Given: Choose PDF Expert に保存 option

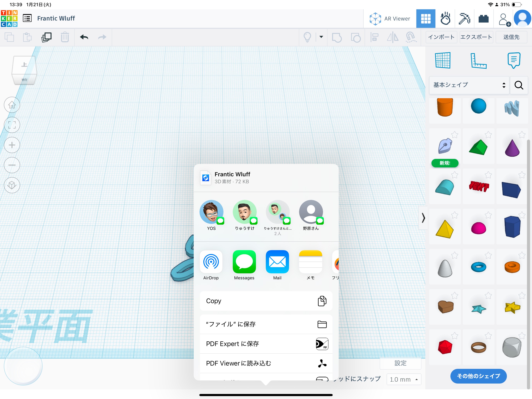Looking at the screenshot, I should (x=266, y=344).
